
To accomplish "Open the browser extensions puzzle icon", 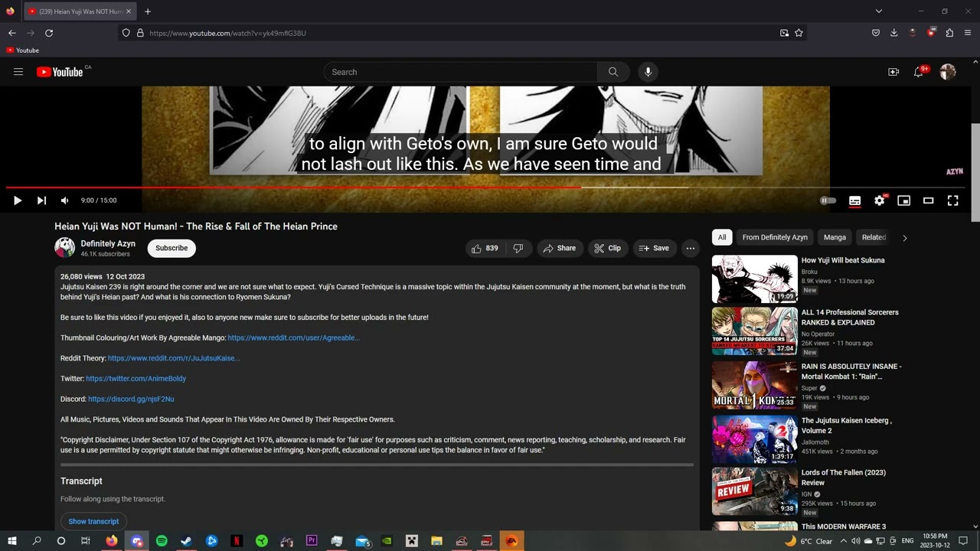I will (949, 33).
